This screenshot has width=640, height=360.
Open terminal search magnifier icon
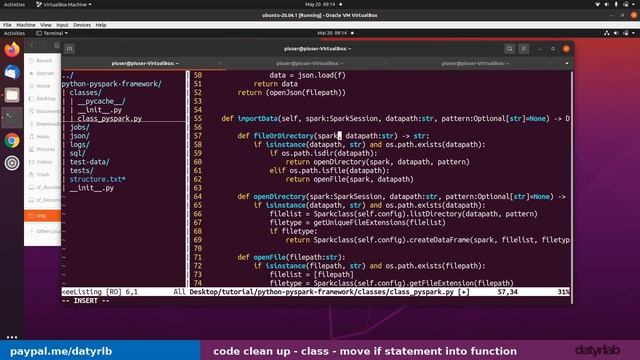click(x=509, y=49)
